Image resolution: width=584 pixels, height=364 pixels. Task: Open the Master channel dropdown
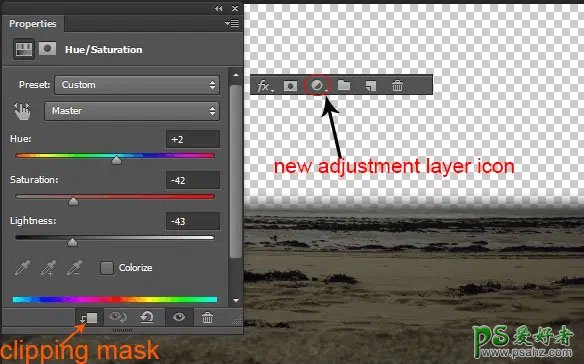click(132, 111)
